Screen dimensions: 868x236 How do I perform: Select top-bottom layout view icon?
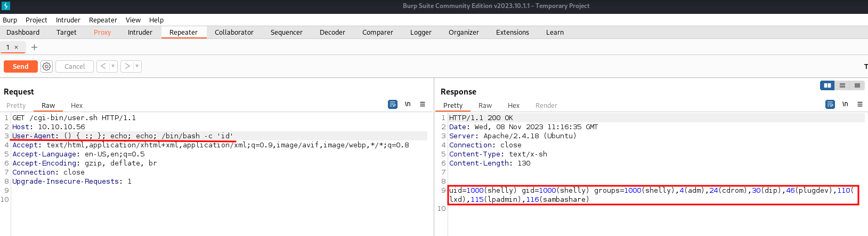click(x=842, y=85)
